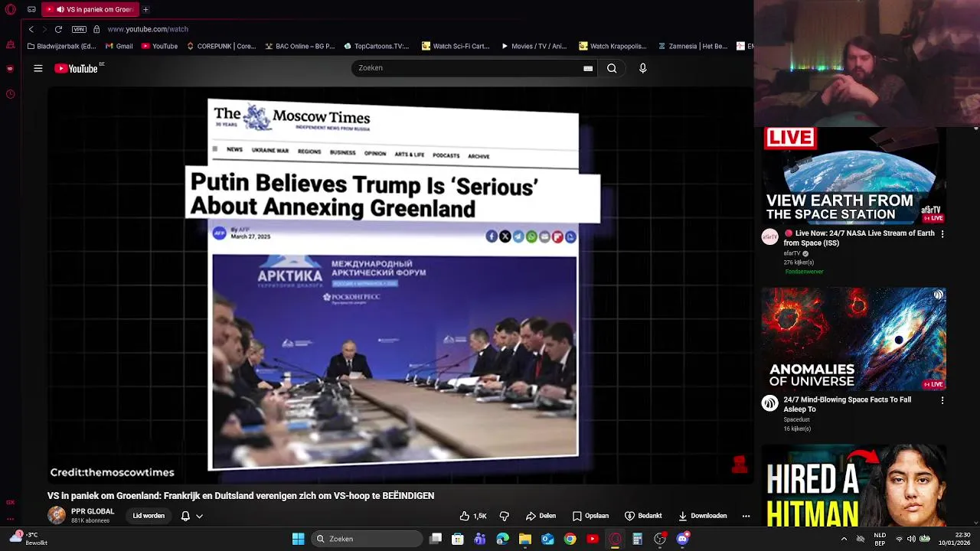The height and width of the screenshot is (551, 980).
Task: View site security lock information
Action: pos(96,29)
